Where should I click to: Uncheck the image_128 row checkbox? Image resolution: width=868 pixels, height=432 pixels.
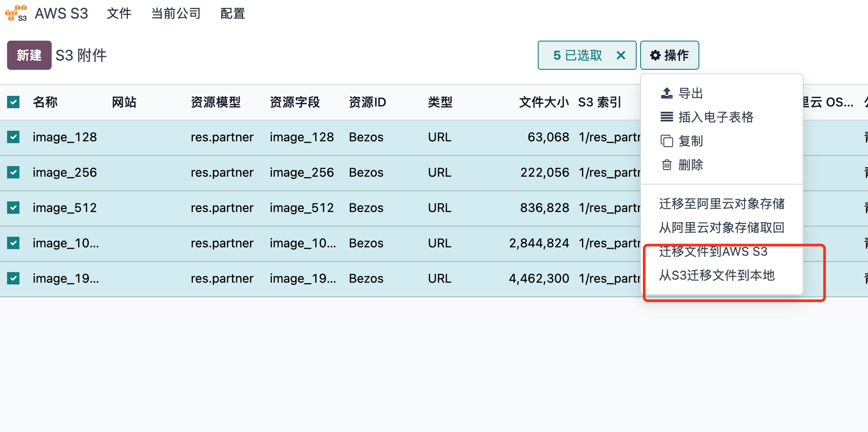(x=13, y=137)
